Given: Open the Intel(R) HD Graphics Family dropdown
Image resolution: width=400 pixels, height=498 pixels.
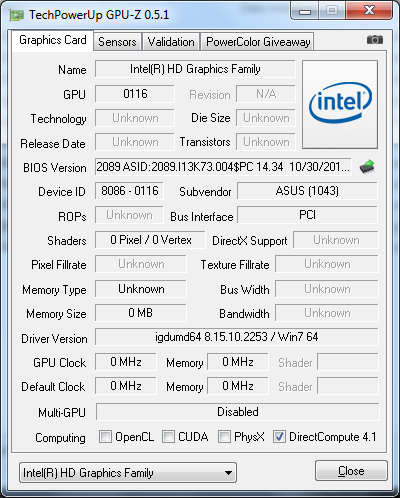Looking at the screenshot, I should tap(128, 472).
